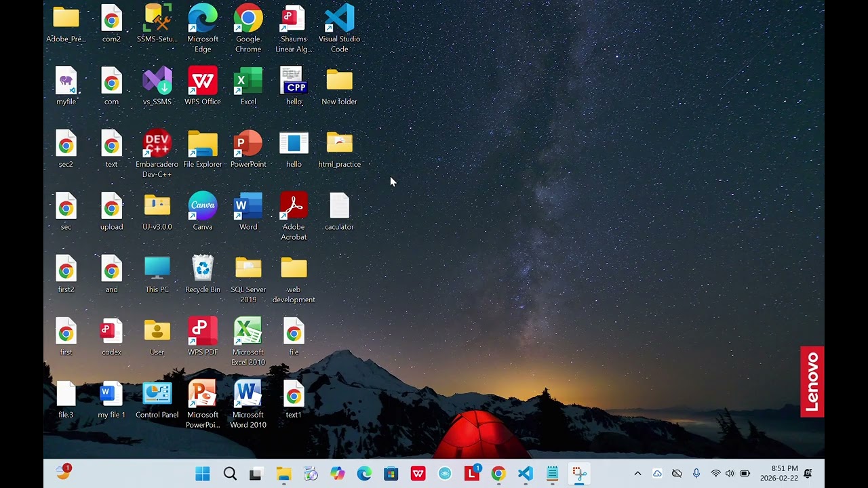Open quick settings via Wi-Fi icon
Viewport: 868px width, 488px height.
(x=715, y=474)
